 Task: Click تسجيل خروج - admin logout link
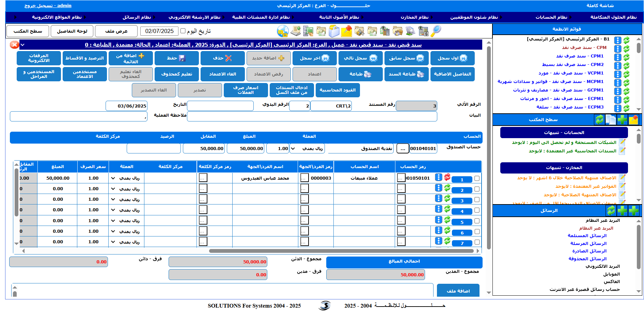[48, 6]
